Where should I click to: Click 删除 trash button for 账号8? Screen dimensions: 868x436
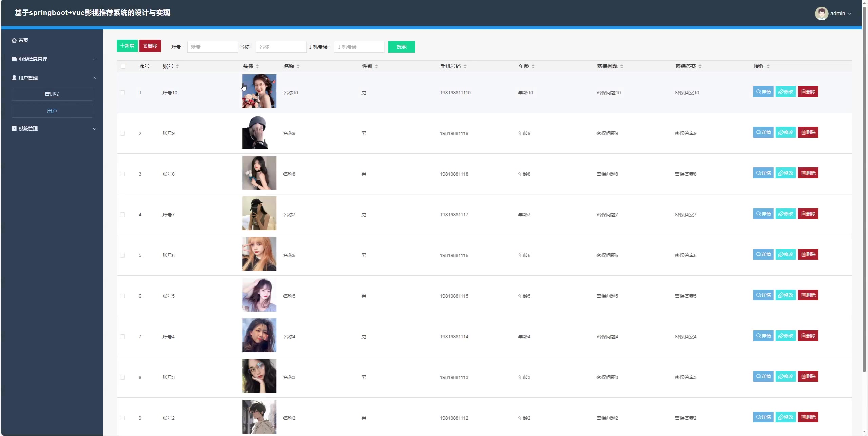808,173
